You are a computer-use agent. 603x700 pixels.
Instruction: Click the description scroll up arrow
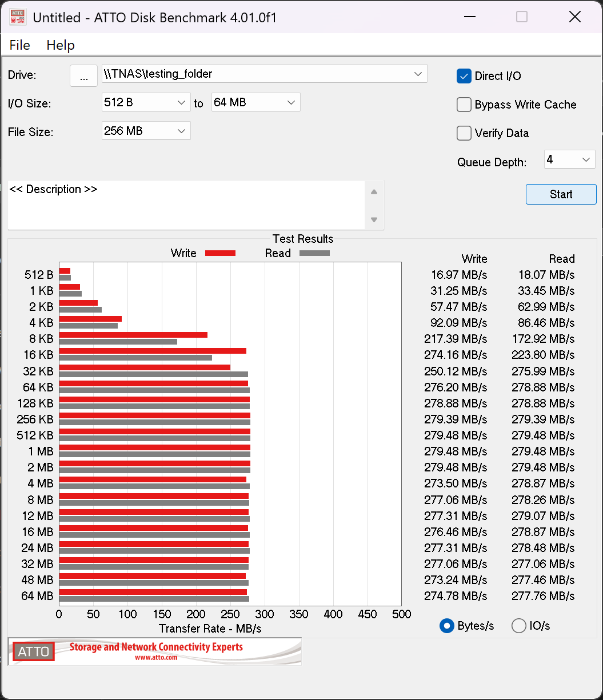[374, 192]
